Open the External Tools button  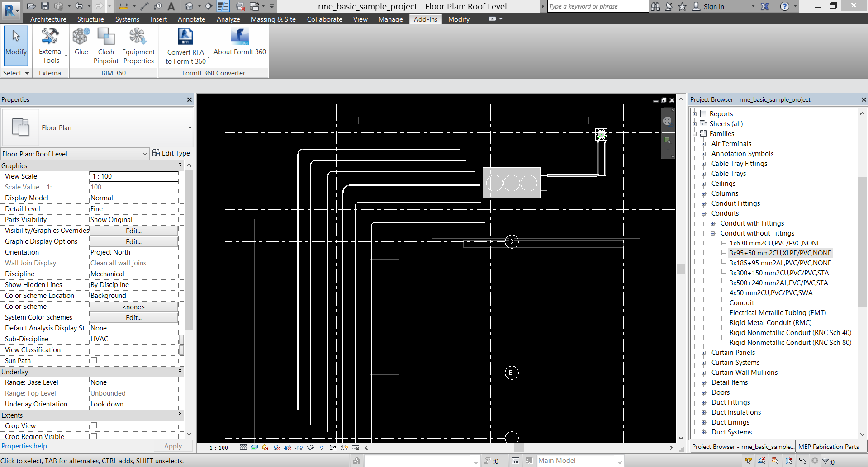(51, 46)
